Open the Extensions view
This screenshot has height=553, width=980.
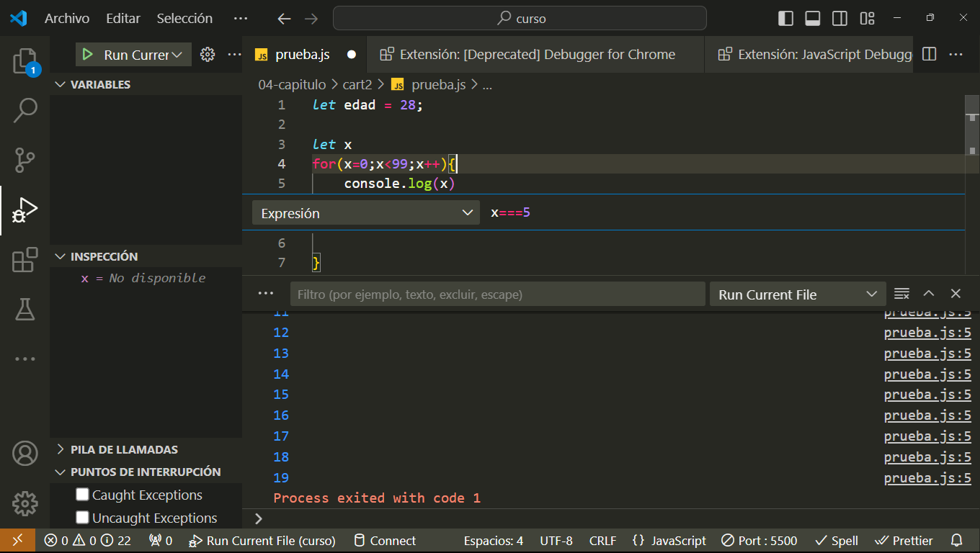[x=25, y=259]
